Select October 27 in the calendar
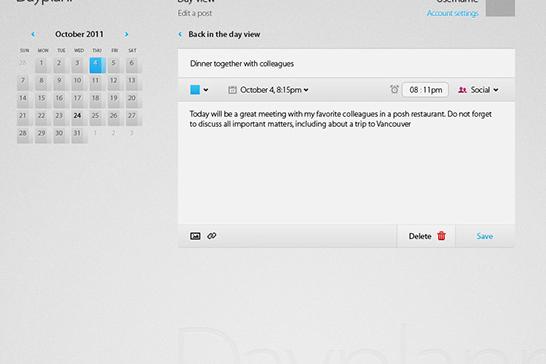This screenshot has width=546, height=364. (x=133, y=118)
